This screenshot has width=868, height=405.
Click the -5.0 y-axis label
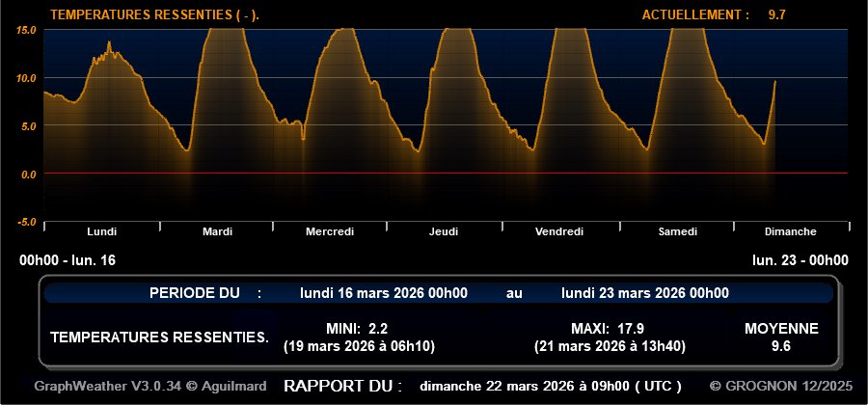(26, 222)
